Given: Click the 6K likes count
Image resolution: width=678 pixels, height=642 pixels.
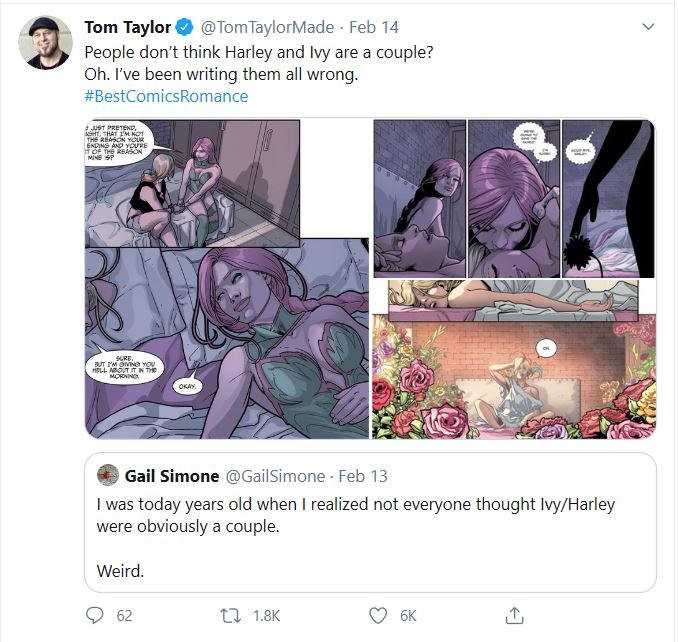Looking at the screenshot, I should click(410, 616).
